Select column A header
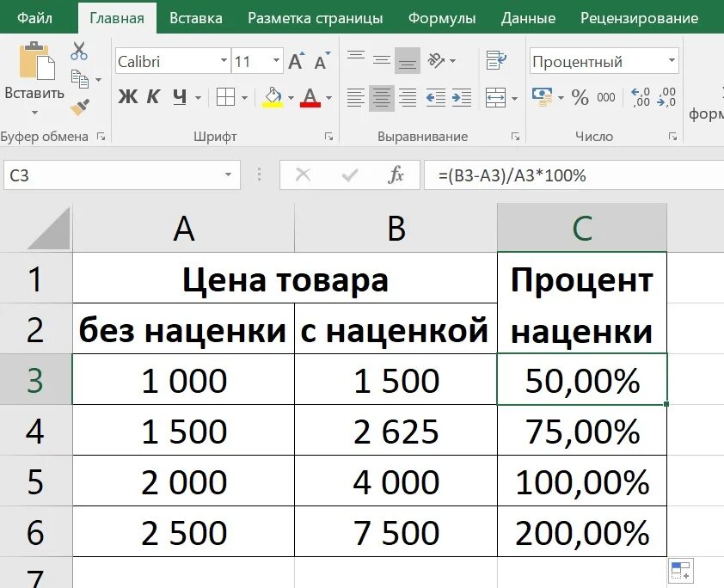The width and height of the screenshot is (724, 588). coord(183,228)
